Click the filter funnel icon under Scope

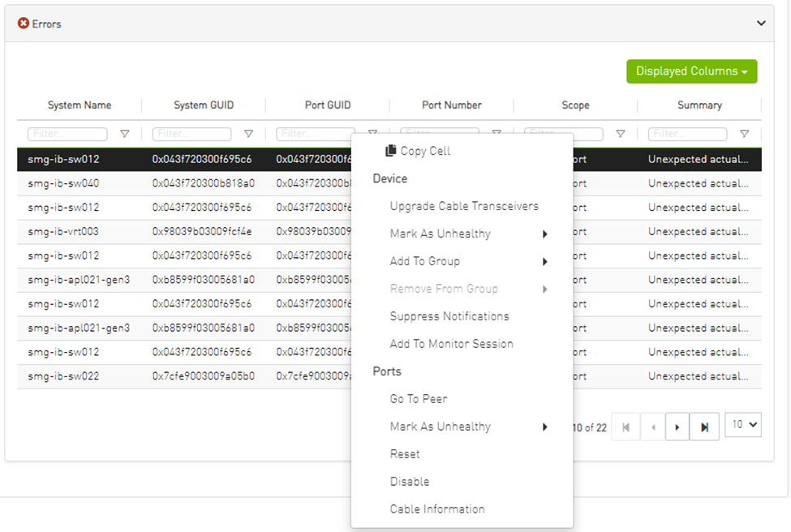point(621,134)
